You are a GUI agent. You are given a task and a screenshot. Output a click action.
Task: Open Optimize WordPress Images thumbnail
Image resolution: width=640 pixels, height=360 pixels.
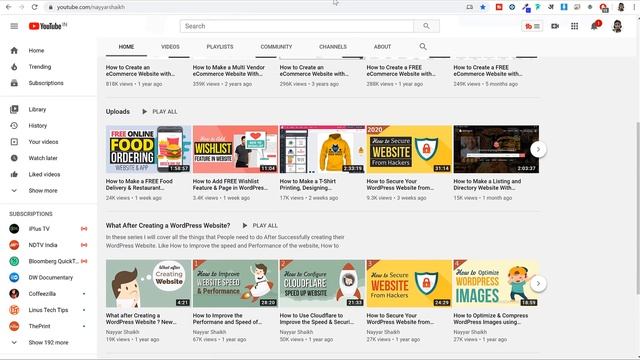[496, 284]
